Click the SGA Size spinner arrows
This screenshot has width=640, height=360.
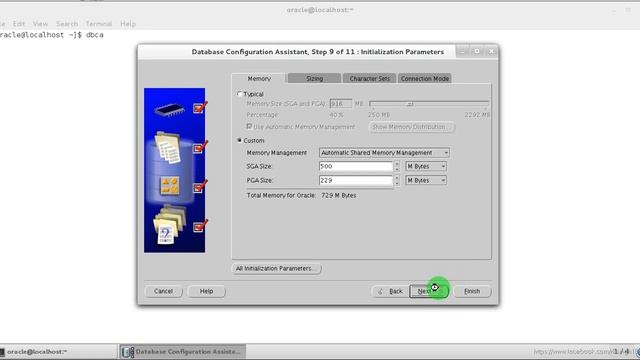pyautogui.click(x=397, y=166)
